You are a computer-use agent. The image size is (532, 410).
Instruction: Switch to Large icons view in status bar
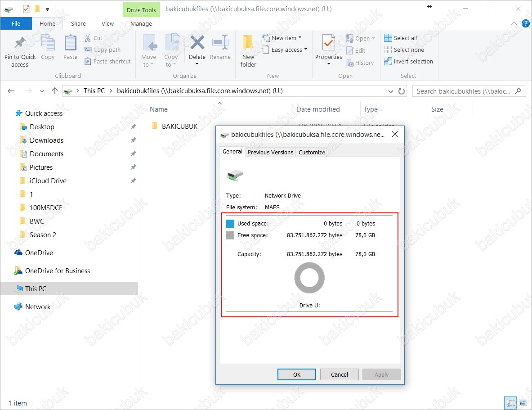(x=523, y=403)
